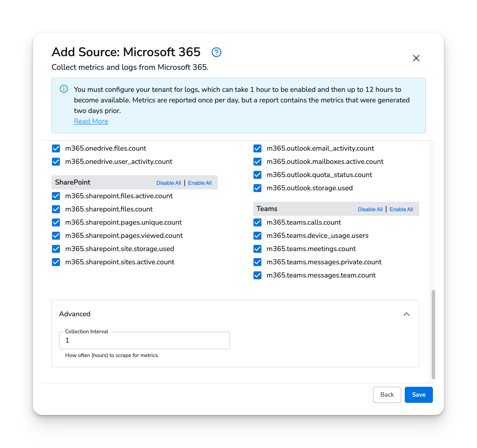Viewport: 477px width, 448px height.
Task: Uncheck m365.outlook.email_activity.count
Action: click(x=257, y=148)
